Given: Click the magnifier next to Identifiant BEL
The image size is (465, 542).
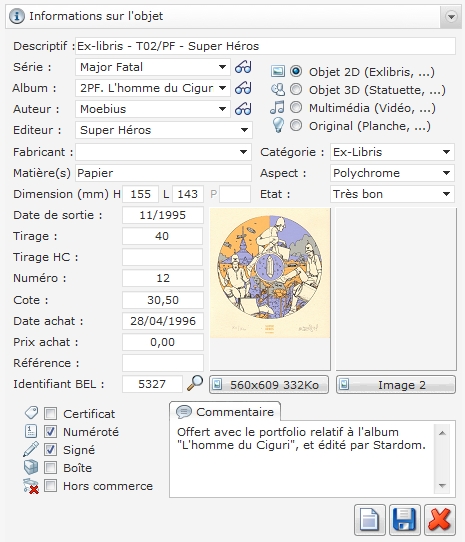Looking at the screenshot, I should 195,383.
